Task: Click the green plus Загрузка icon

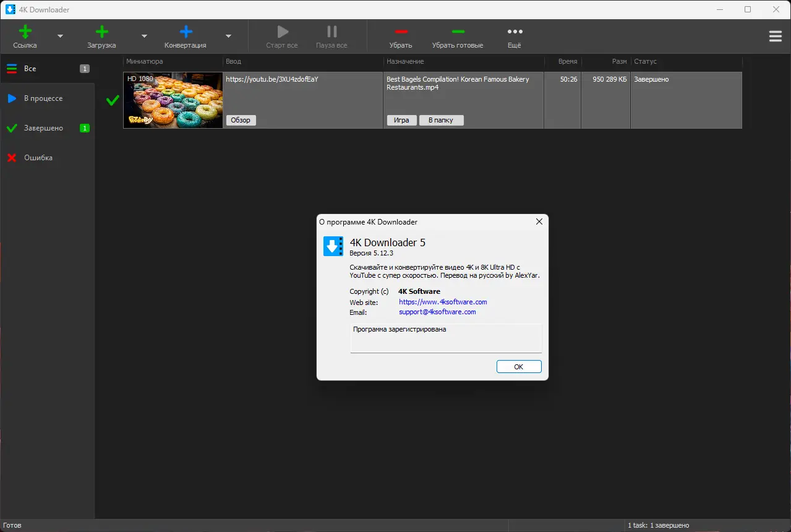Action: tap(101, 32)
